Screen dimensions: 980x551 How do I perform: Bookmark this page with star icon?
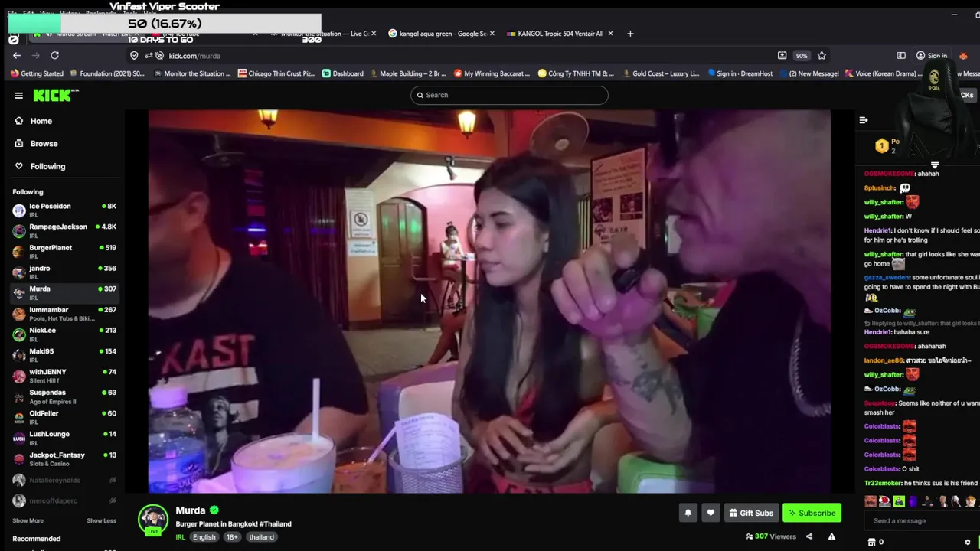coord(822,55)
